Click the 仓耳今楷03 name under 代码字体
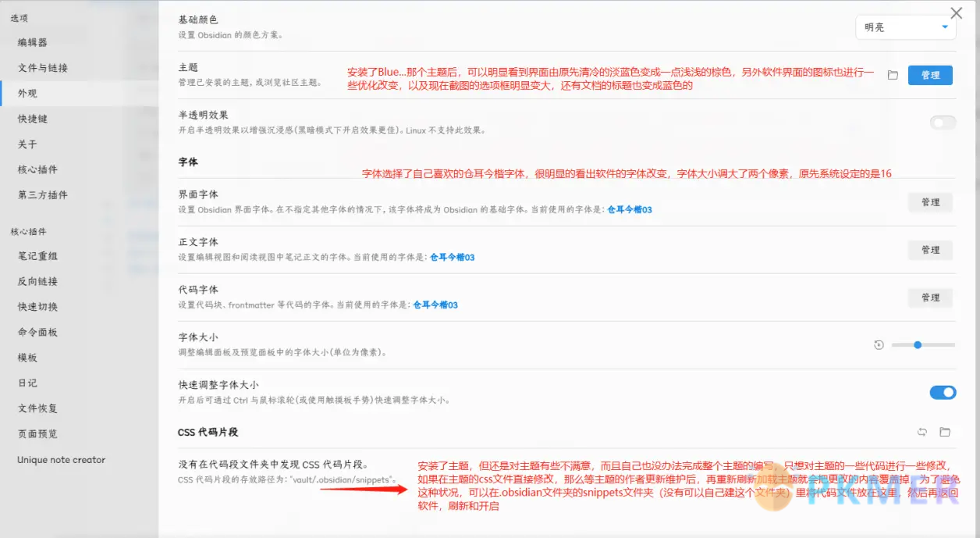980x538 pixels. tap(435, 305)
